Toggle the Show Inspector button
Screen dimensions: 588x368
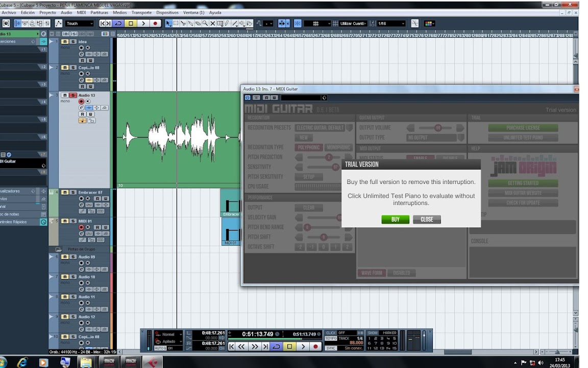click(x=17, y=24)
